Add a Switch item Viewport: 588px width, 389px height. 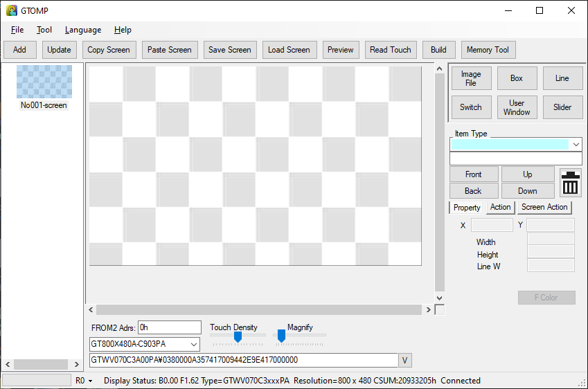coord(471,107)
